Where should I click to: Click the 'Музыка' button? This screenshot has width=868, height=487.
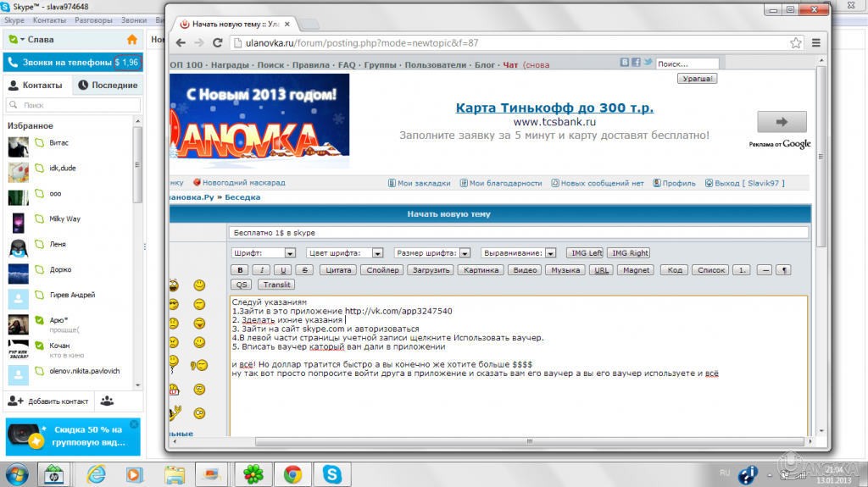tap(565, 270)
